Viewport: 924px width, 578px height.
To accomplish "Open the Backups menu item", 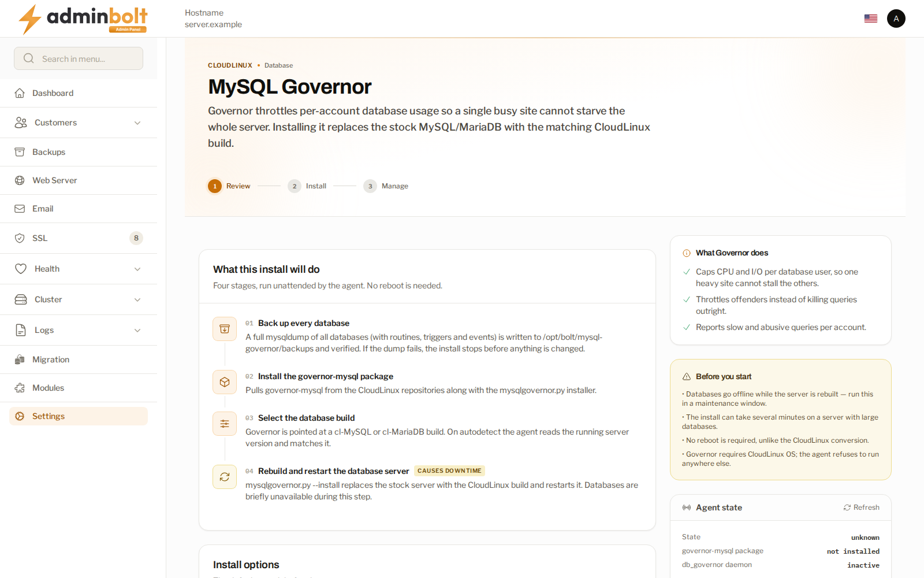I will point(79,152).
